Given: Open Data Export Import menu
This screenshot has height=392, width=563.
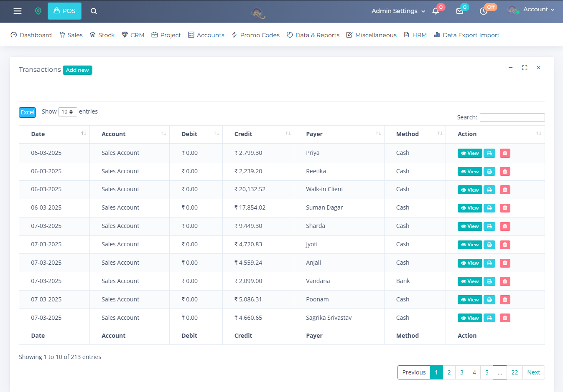Looking at the screenshot, I should [466, 35].
